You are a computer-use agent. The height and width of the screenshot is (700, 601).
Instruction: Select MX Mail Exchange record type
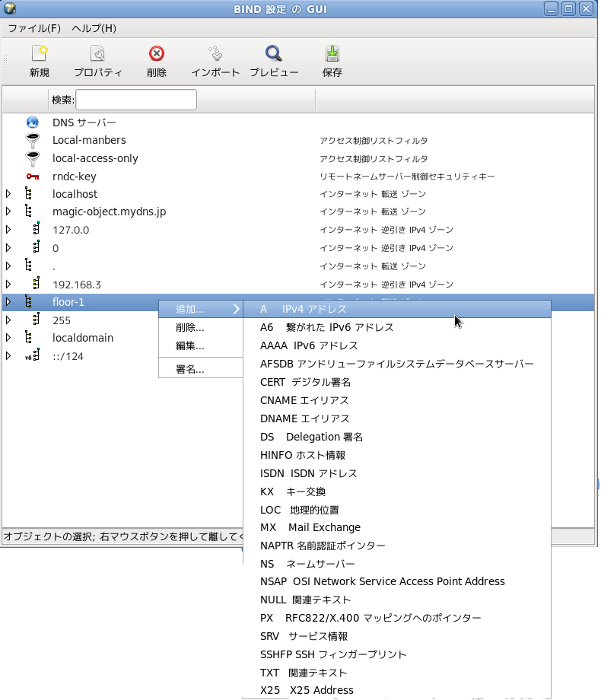click(310, 527)
